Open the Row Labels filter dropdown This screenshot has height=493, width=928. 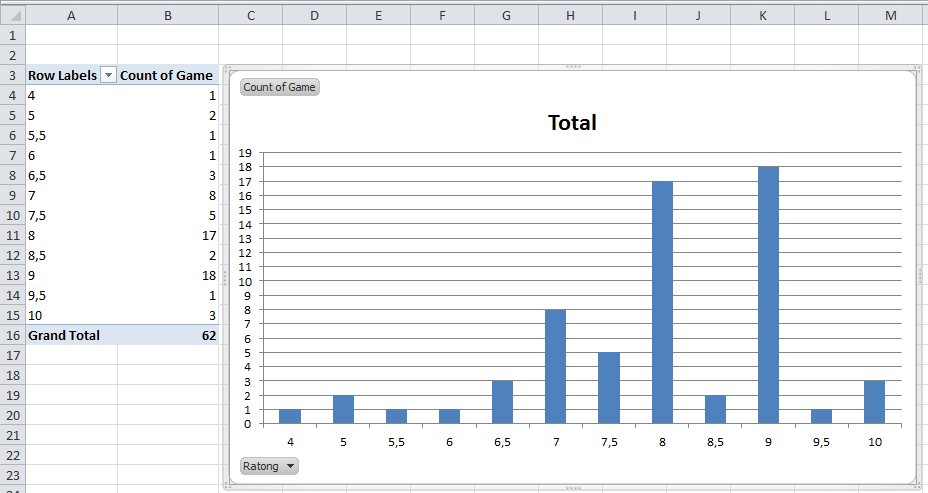[x=108, y=75]
